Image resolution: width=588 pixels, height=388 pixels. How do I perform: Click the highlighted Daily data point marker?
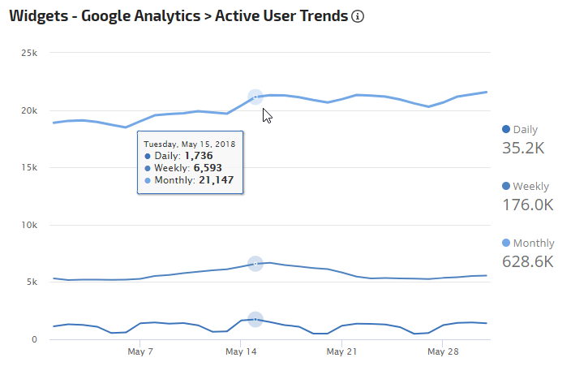coord(255,320)
